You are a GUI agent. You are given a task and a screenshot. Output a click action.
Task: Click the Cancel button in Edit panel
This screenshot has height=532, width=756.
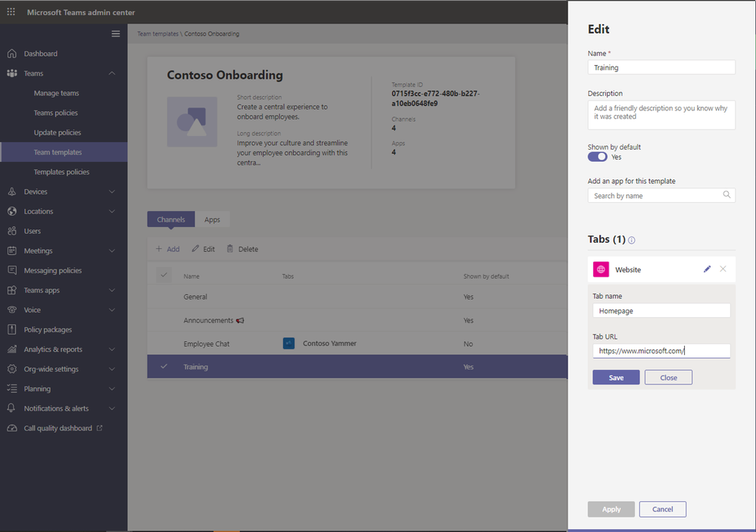[x=662, y=509]
